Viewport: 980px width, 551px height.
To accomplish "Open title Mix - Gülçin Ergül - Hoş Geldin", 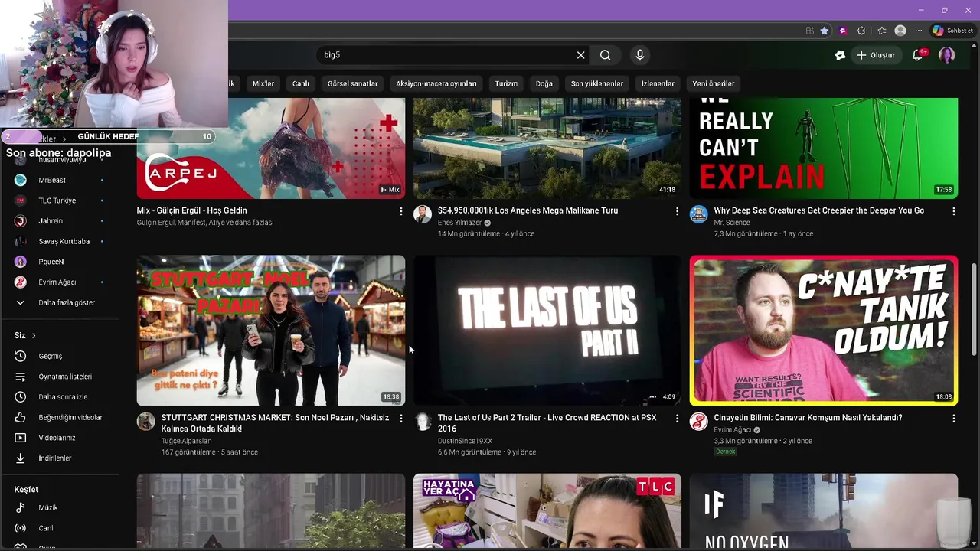I will [191, 210].
